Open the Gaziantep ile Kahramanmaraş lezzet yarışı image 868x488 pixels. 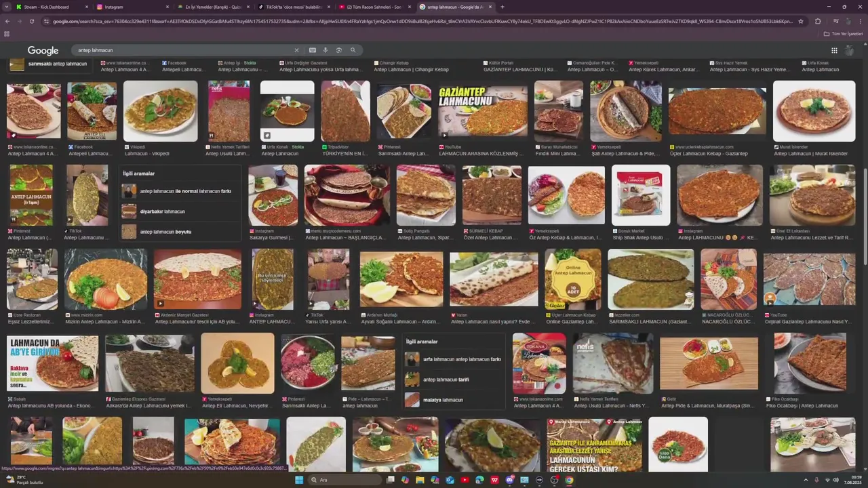[595, 445]
